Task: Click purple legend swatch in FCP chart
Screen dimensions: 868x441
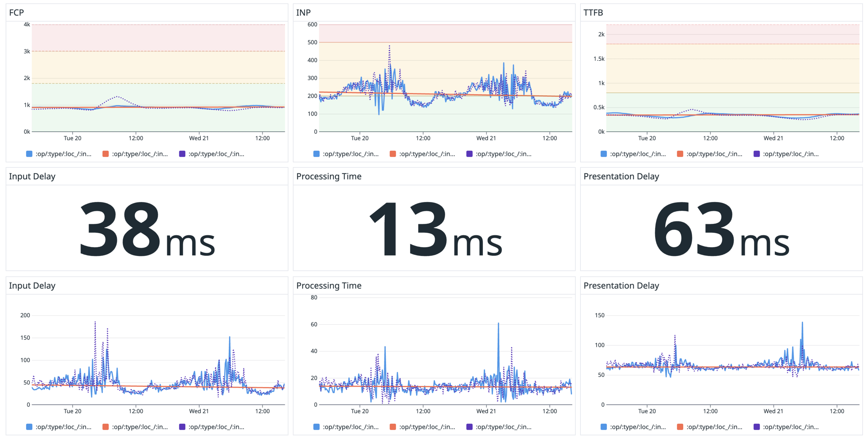Action: point(182,154)
